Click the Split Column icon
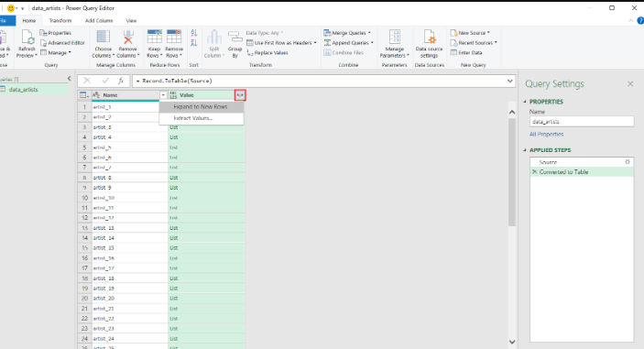The width and height of the screenshot is (644, 349). pyautogui.click(x=214, y=38)
